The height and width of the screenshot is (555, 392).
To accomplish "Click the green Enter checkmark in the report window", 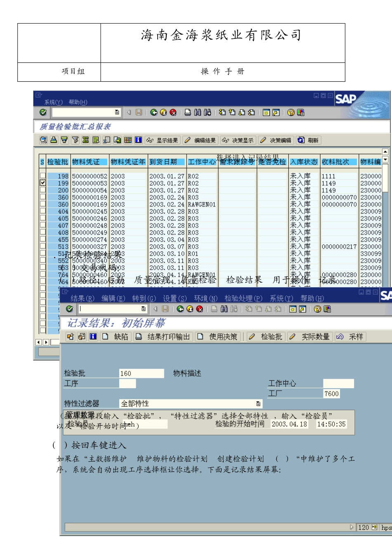I will 43,112.
